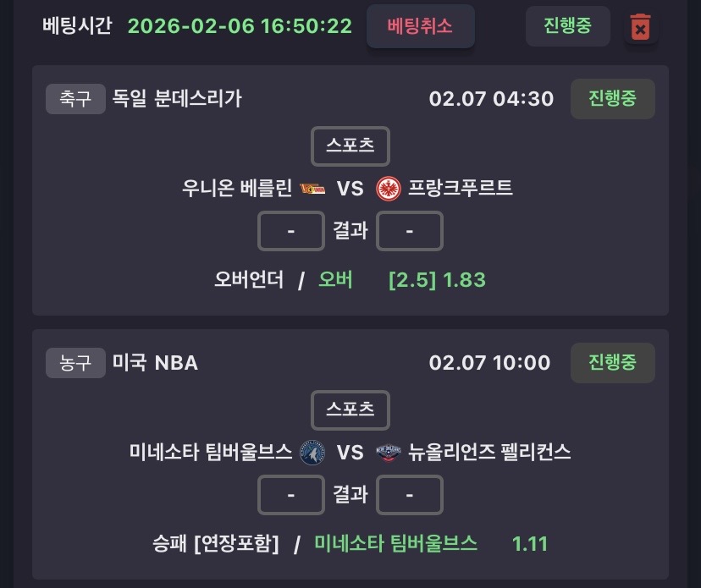Image resolution: width=701 pixels, height=588 pixels.
Task: Click 진행중 badge on Bundesliga match
Action: pyautogui.click(x=612, y=99)
